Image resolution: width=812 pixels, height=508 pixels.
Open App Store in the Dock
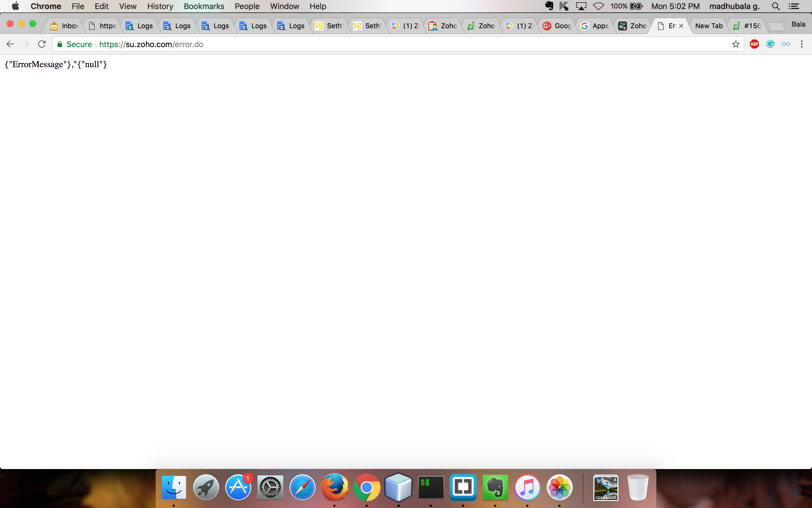point(238,487)
